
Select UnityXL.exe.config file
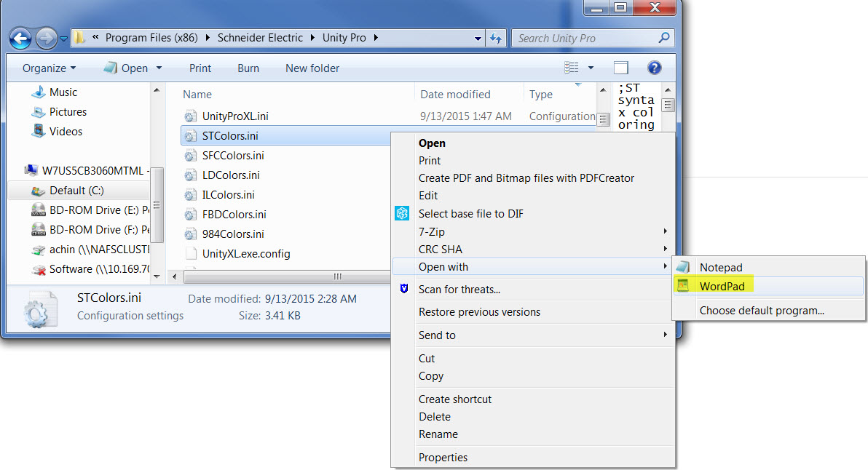[246, 254]
